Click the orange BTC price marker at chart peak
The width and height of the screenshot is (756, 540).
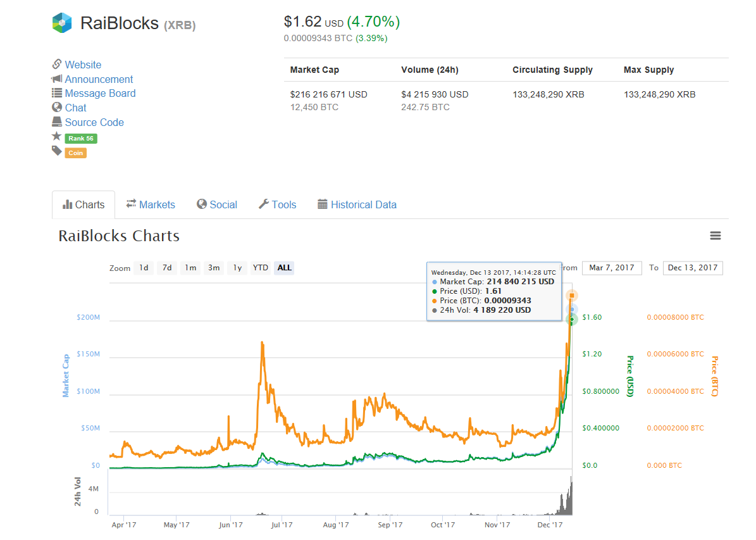572,296
